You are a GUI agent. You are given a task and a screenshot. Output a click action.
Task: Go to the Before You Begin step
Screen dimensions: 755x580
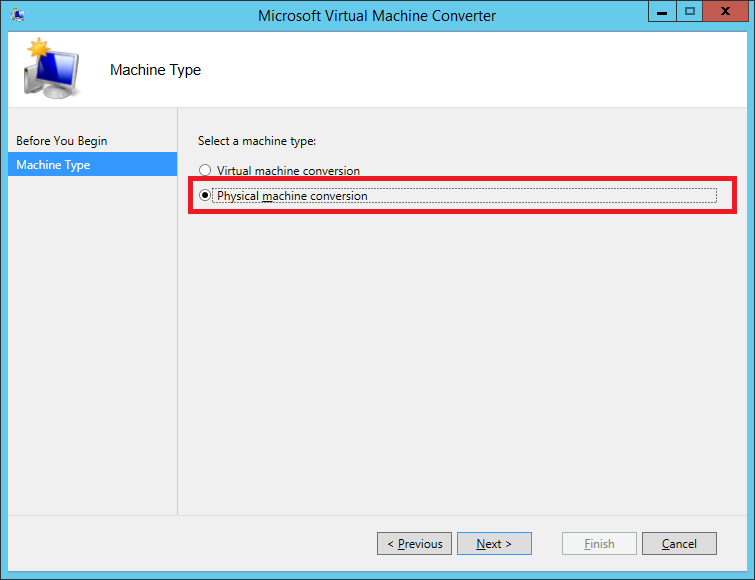tap(62, 141)
